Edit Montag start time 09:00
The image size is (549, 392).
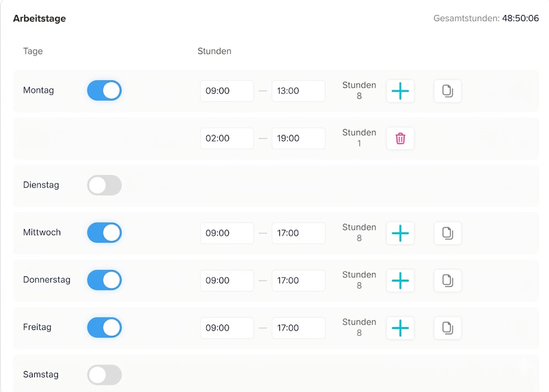tap(227, 91)
